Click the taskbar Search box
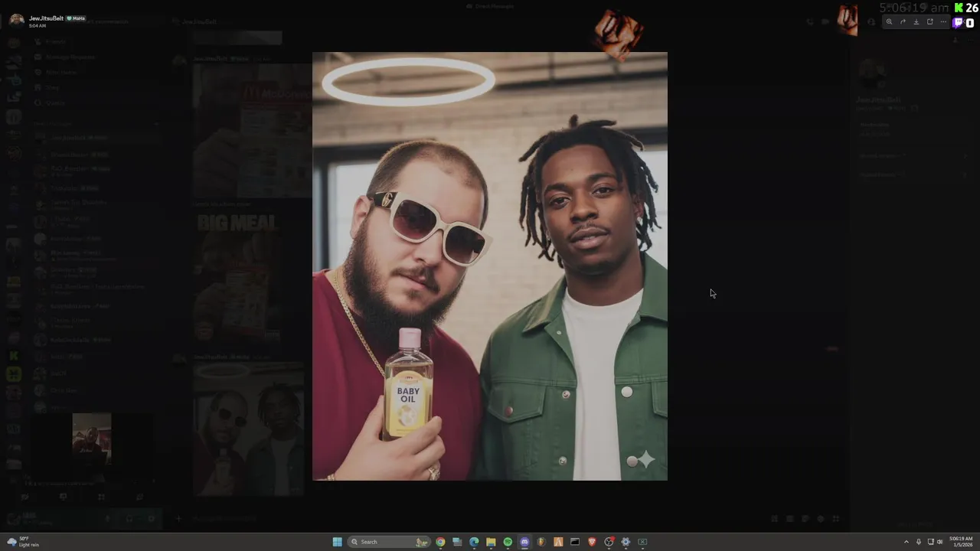This screenshot has width=980, height=551. [x=389, y=542]
